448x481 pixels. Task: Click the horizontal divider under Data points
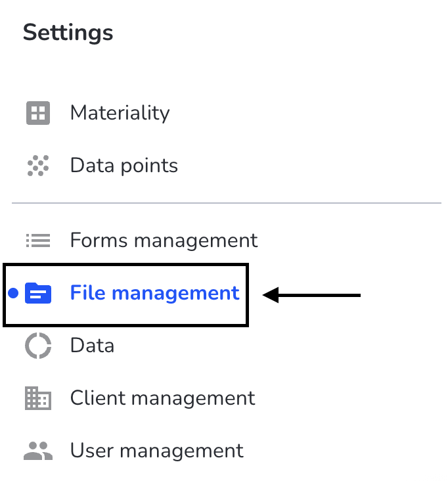tap(227, 203)
